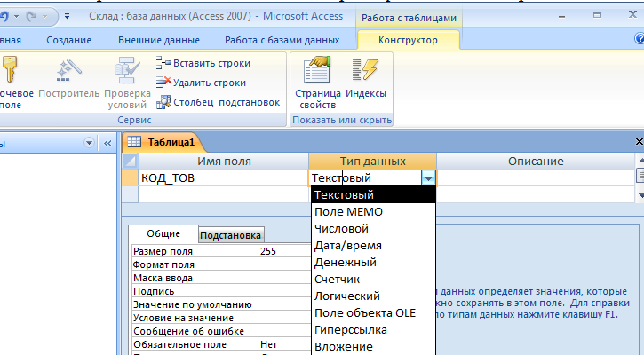Click the design grid scrollbar down arrow
The image size is (644, 355).
point(640,196)
